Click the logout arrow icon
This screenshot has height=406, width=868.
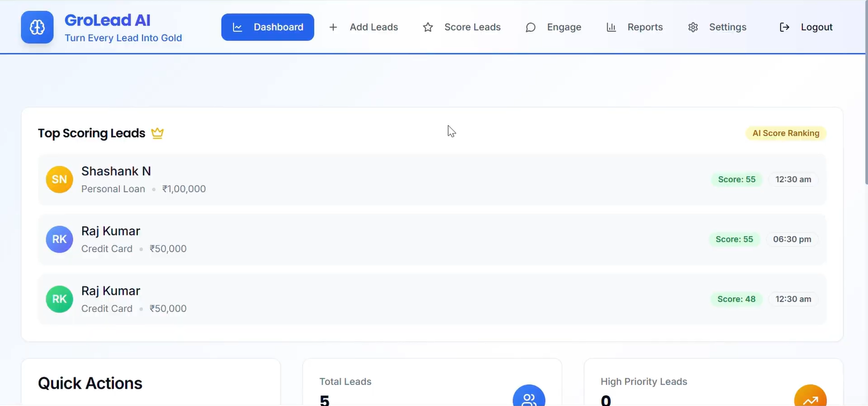pyautogui.click(x=784, y=27)
